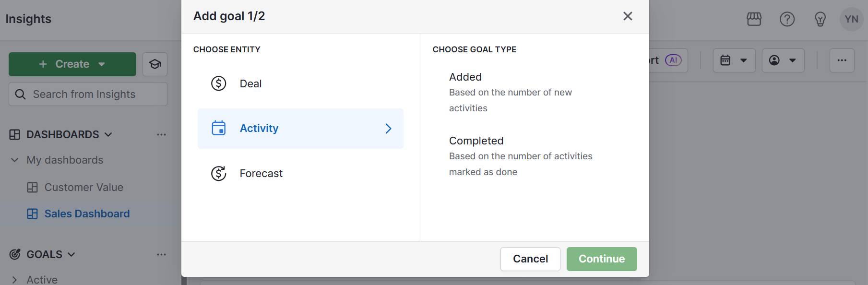868x285 pixels.
Task: Click the Help question mark icon
Action: click(x=786, y=19)
